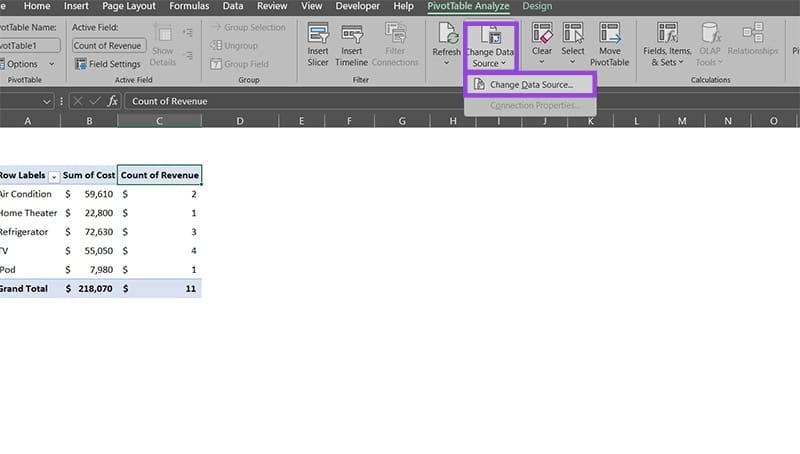Open the Data tab
800x454 pixels.
point(233,6)
